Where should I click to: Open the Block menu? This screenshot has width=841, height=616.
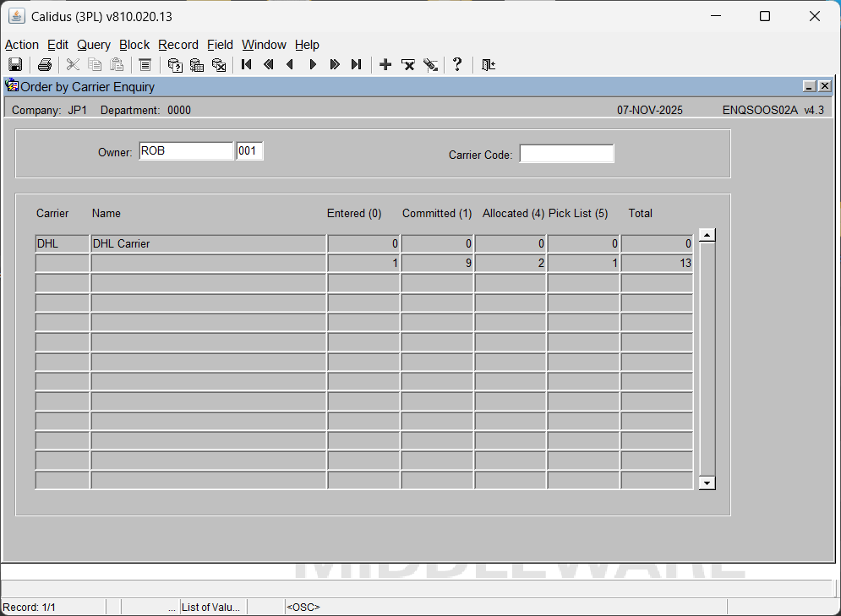click(134, 45)
